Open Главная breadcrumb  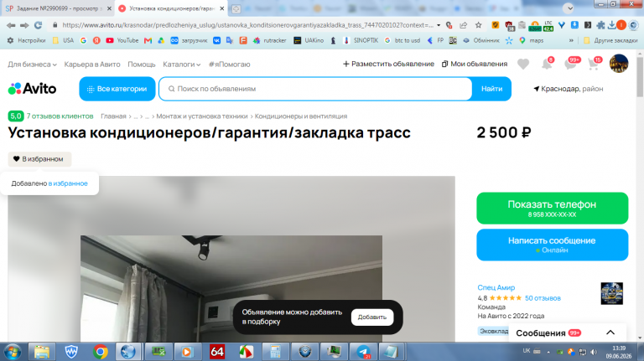(x=113, y=116)
